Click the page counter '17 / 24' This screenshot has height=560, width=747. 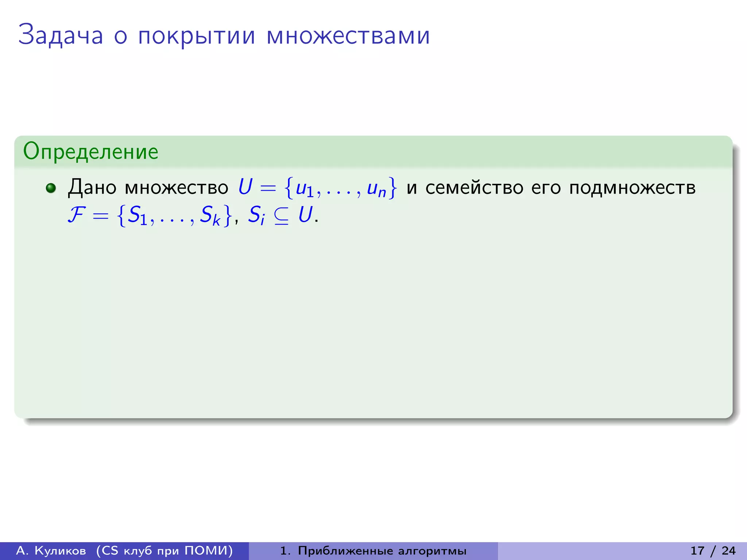click(713, 551)
